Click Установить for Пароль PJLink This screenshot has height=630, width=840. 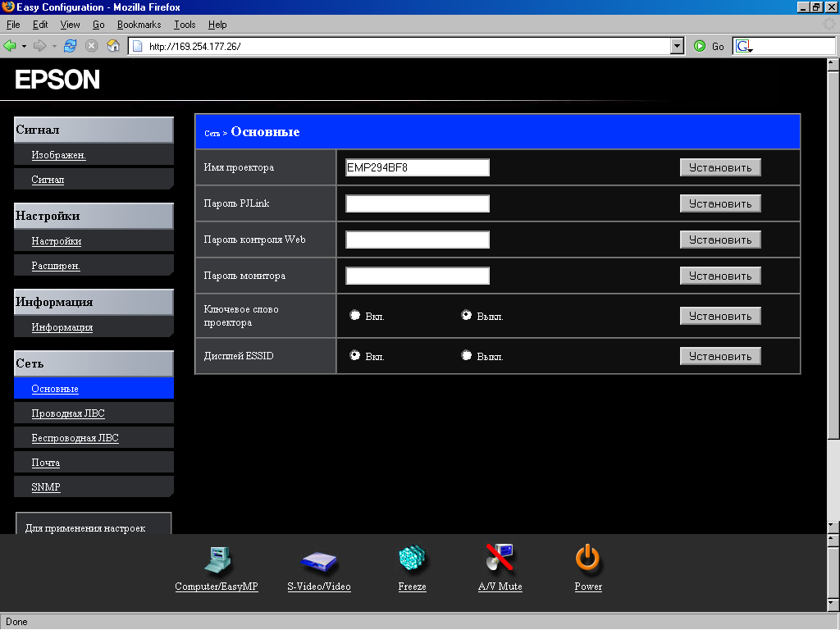click(720, 203)
